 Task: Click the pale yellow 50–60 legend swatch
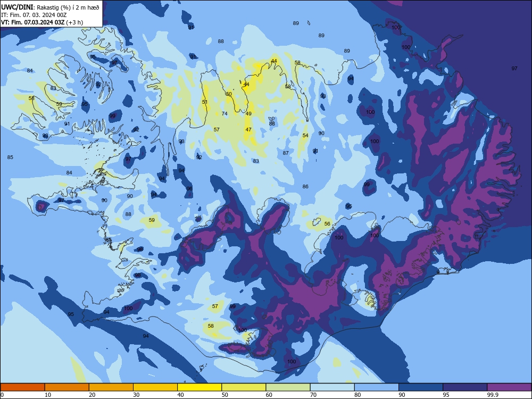[244, 387]
